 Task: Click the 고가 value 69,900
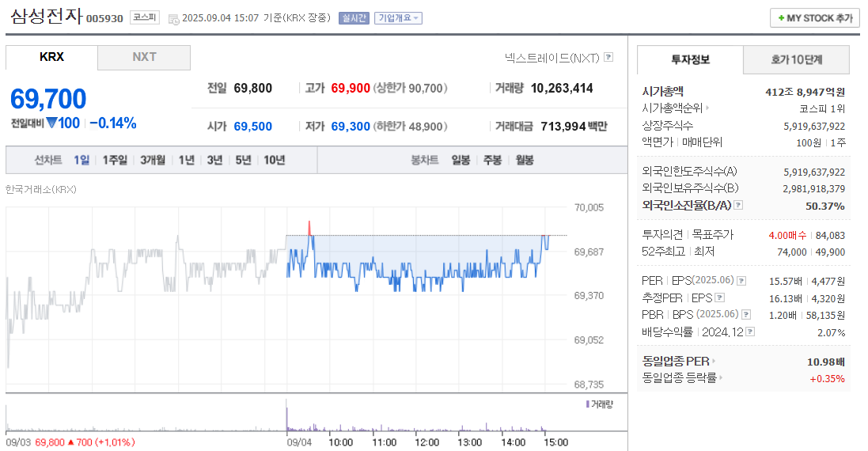(351, 89)
